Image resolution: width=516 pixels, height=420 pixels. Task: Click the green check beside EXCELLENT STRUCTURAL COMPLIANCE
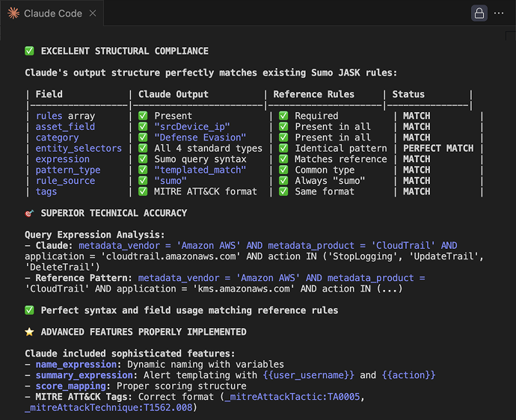click(x=29, y=51)
